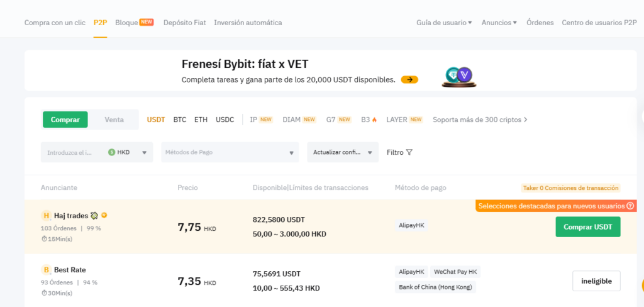The image size is (644, 307).
Task: Click the Disponible|Límites de transacciones column header
Action: pos(311,188)
